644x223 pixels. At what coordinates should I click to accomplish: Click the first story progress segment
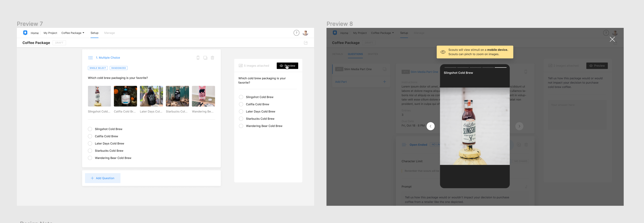point(450,68)
